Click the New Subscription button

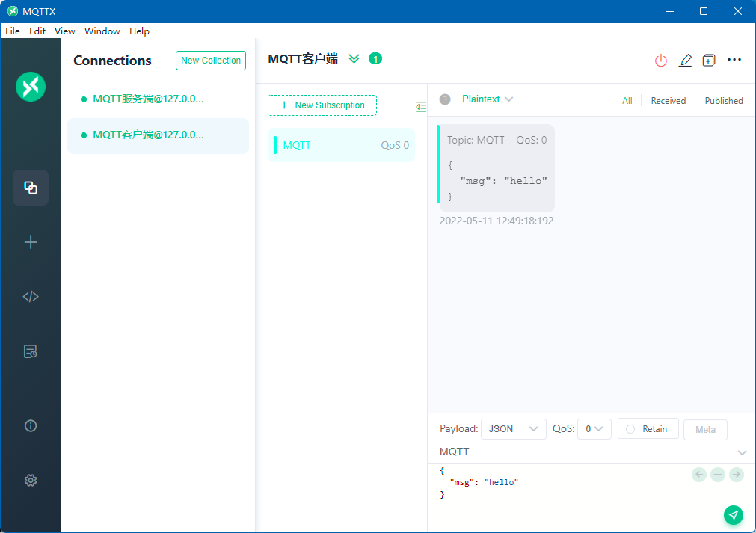322,105
